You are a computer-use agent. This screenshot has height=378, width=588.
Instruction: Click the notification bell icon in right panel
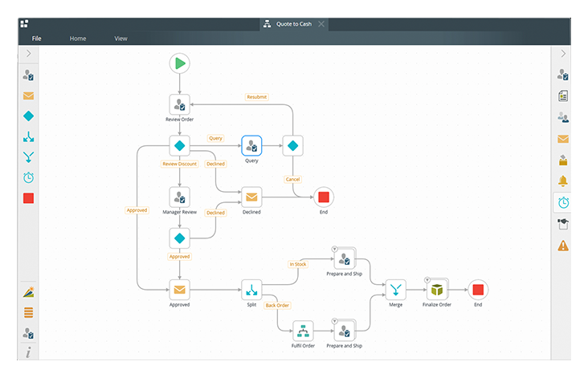coord(563,181)
